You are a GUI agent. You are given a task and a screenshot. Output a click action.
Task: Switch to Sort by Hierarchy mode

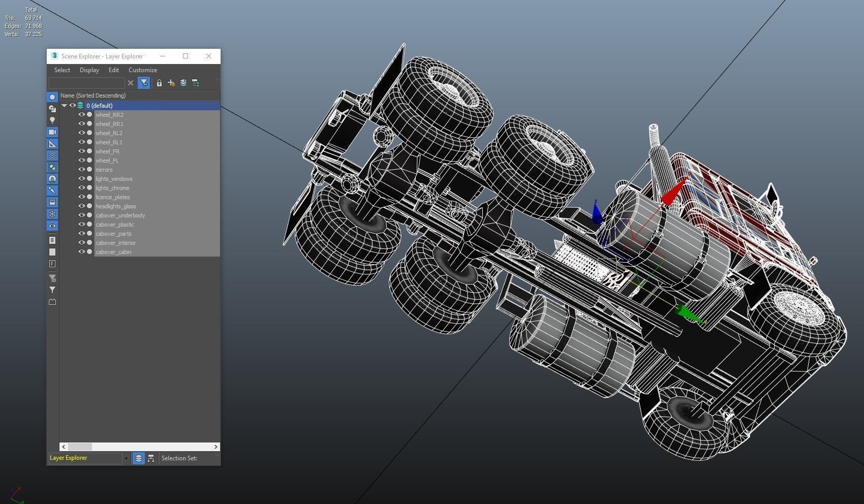point(151,458)
